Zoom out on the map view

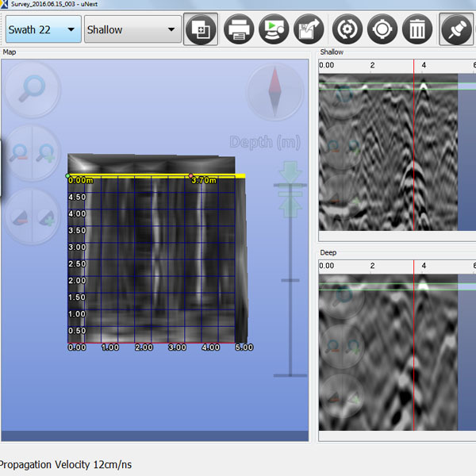click(21, 153)
